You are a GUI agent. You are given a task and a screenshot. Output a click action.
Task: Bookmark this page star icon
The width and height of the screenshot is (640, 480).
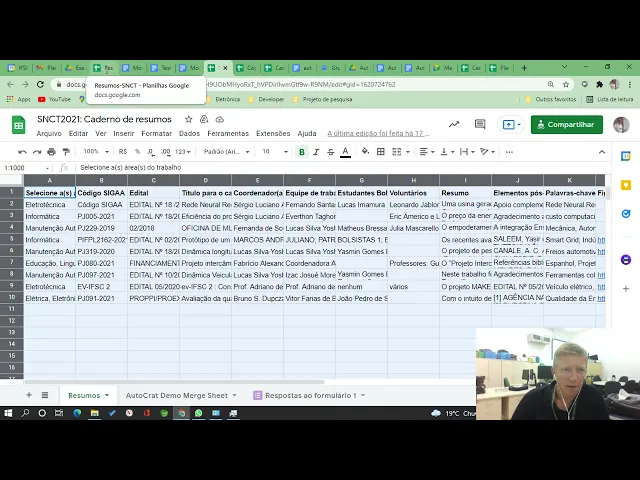click(566, 84)
